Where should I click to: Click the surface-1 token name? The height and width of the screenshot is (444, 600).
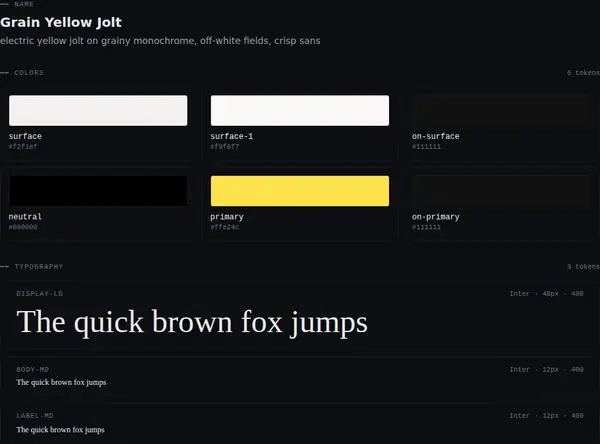coord(232,136)
